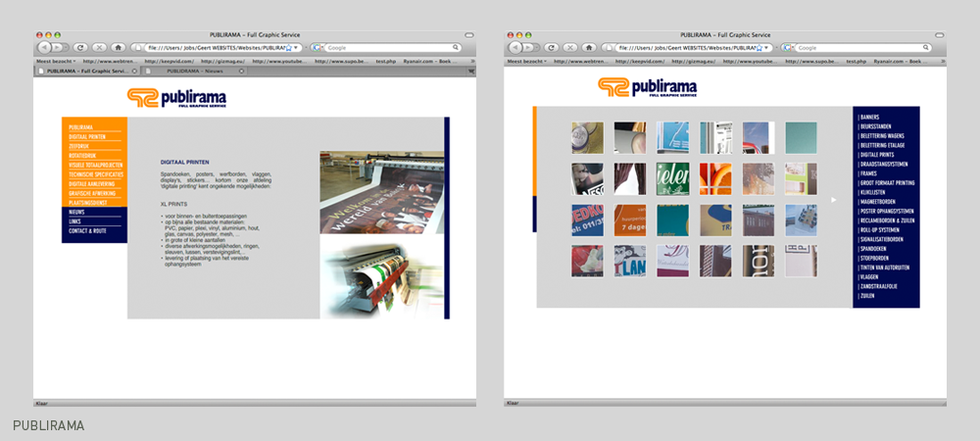Open the PUBLIRAMA item in the orange menu
The width and height of the screenshot is (980, 441).
tap(81, 127)
